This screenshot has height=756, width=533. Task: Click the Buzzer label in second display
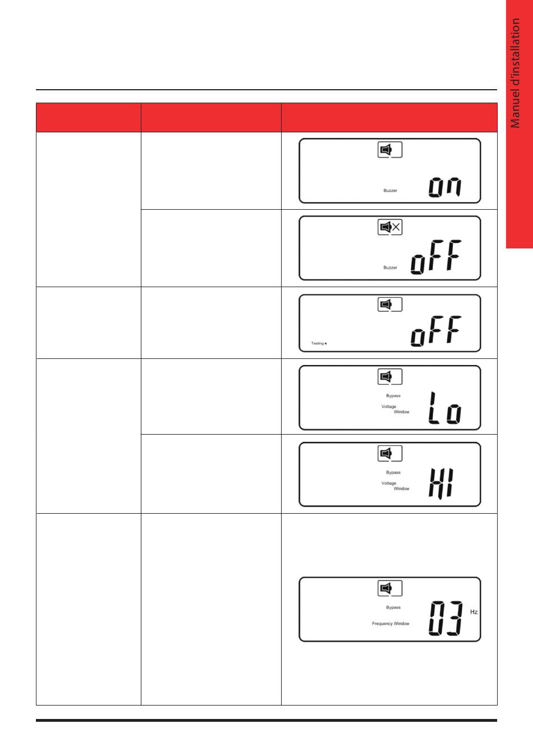pyautogui.click(x=390, y=268)
